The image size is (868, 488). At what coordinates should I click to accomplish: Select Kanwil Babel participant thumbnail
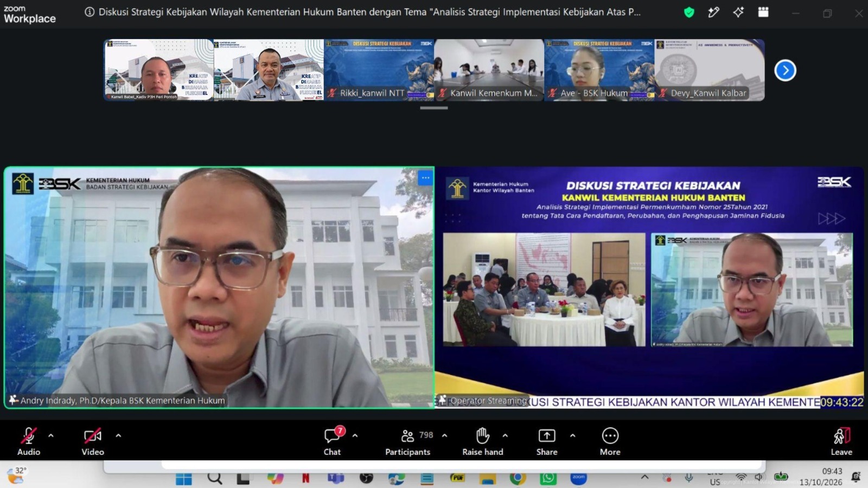click(x=158, y=70)
